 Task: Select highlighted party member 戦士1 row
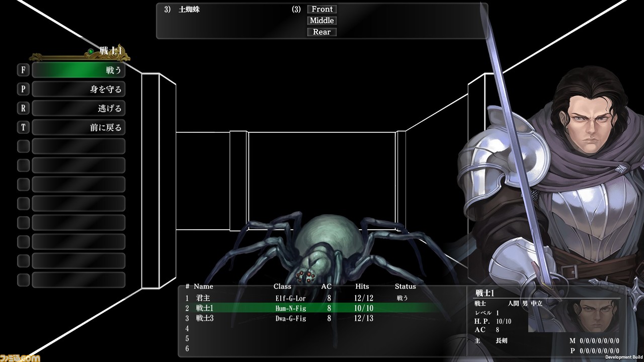[x=312, y=308]
